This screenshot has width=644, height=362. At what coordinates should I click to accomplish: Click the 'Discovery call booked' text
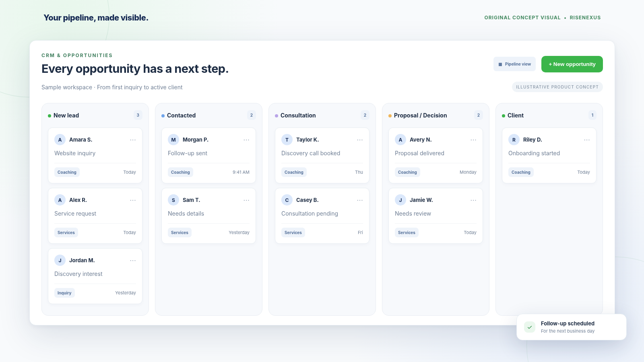pyautogui.click(x=311, y=153)
